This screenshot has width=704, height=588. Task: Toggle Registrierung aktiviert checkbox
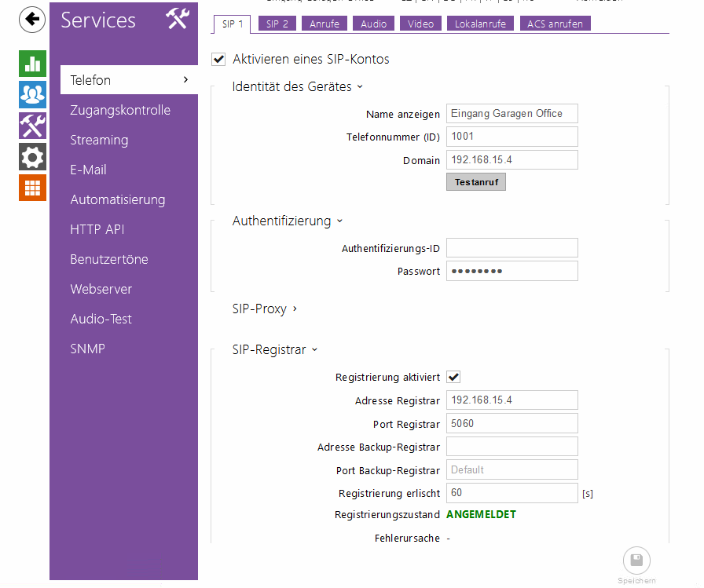[x=453, y=377]
